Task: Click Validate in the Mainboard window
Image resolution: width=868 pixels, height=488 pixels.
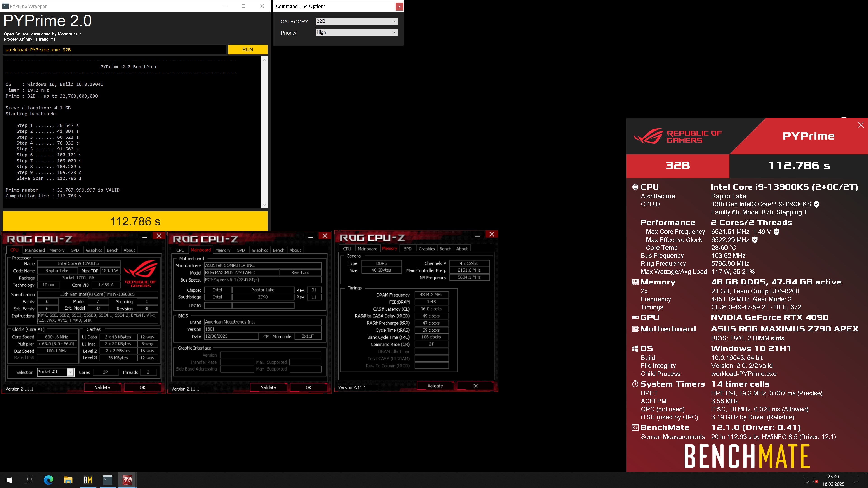Action: pos(268,387)
